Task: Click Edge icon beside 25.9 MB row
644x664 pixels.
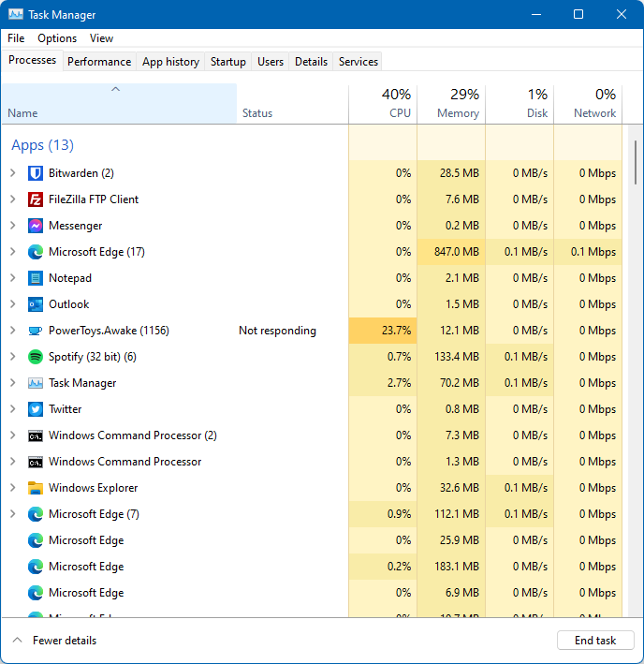Action: pyautogui.click(x=36, y=540)
